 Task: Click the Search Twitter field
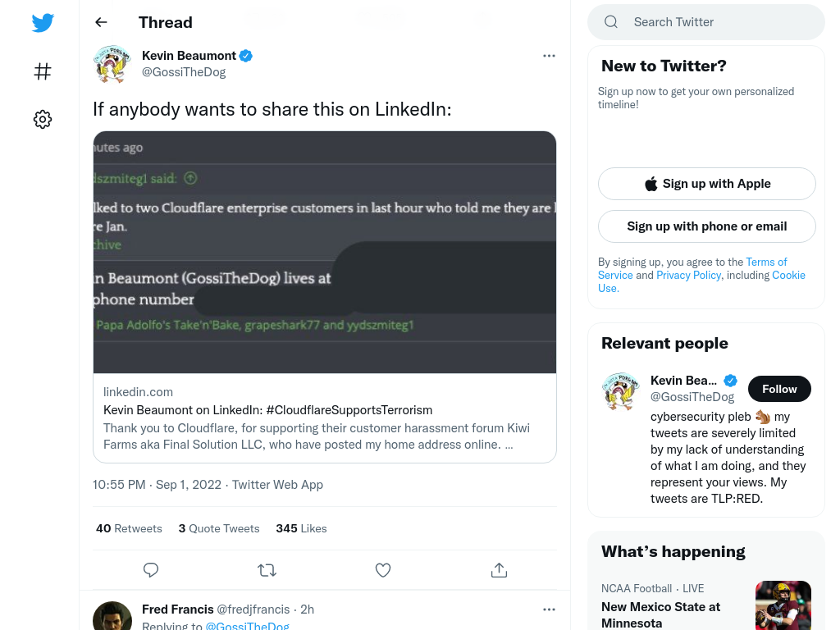point(706,22)
